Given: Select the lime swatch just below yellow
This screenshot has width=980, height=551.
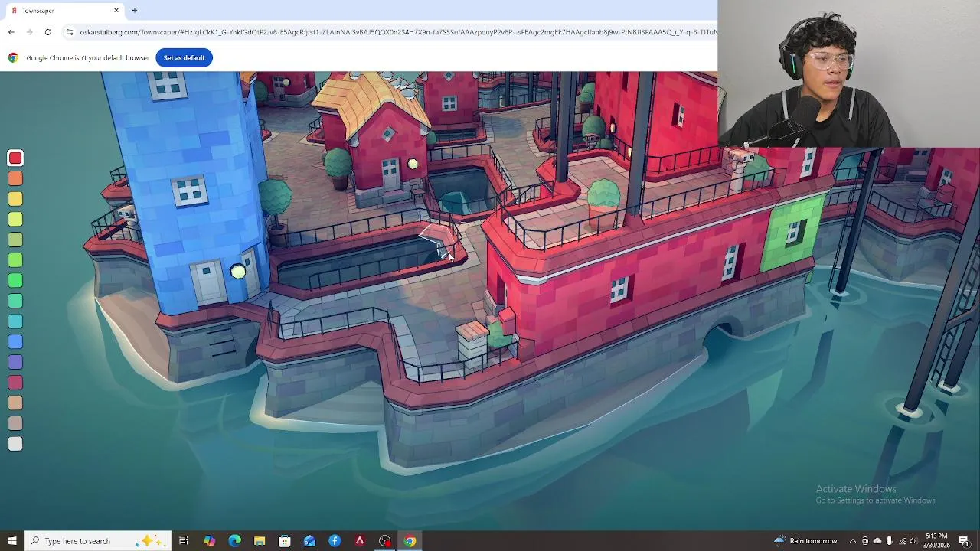Looking at the screenshot, I should [15, 220].
